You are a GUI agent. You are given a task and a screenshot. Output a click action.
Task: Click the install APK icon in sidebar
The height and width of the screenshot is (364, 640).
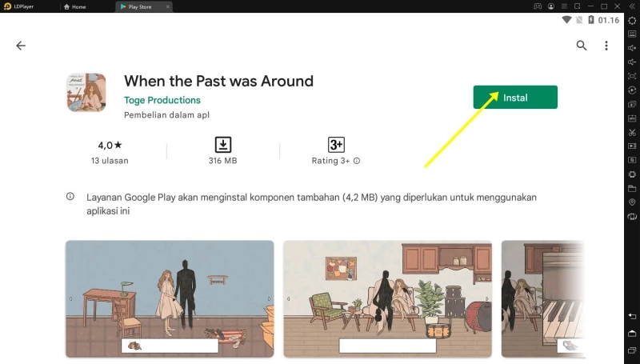pyautogui.click(x=632, y=118)
